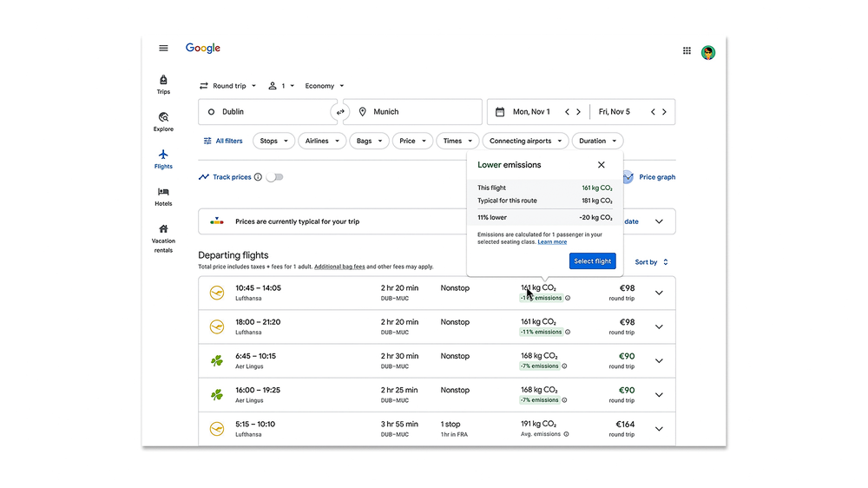Open the Learn more link
The height and width of the screenshot is (488, 868).
552,242
